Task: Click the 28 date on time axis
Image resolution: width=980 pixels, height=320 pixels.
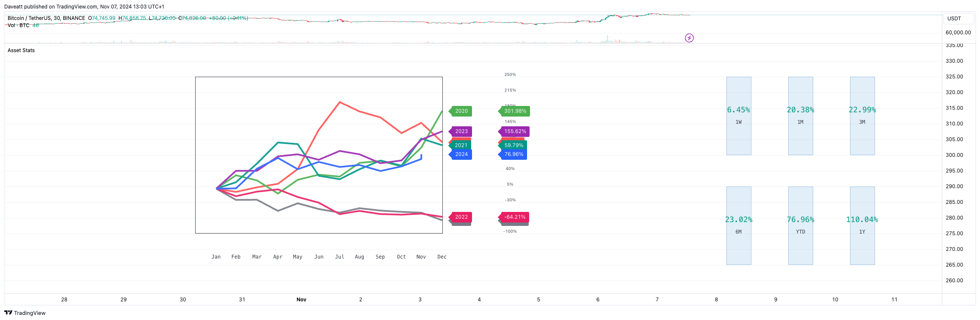Action: [x=64, y=300]
